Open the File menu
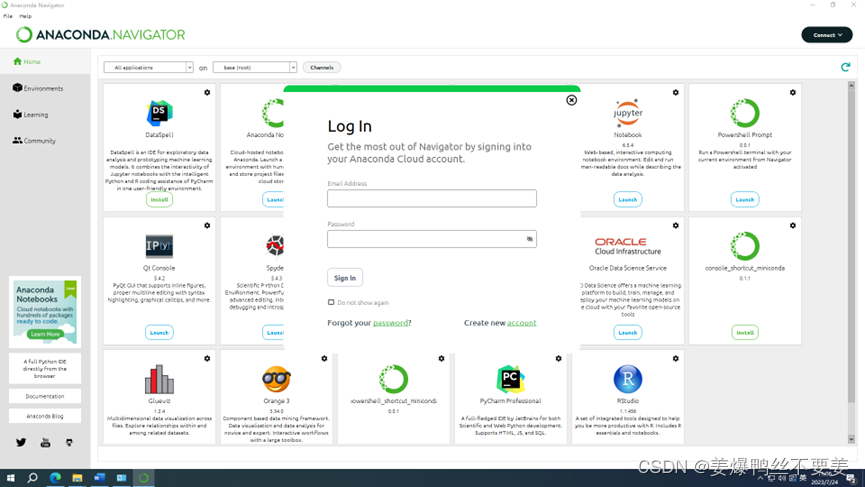The height and width of the screenshot is (487, 865). (x=8, y=16)
